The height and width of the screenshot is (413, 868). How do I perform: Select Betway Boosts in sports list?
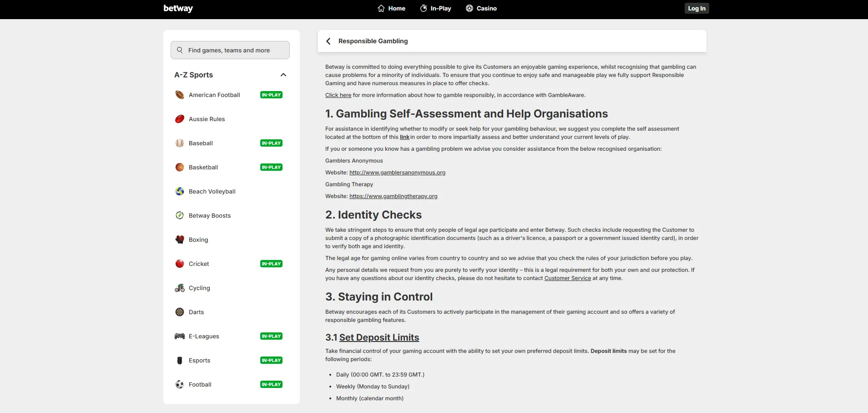pyautogui.click(x=210, y=215)
